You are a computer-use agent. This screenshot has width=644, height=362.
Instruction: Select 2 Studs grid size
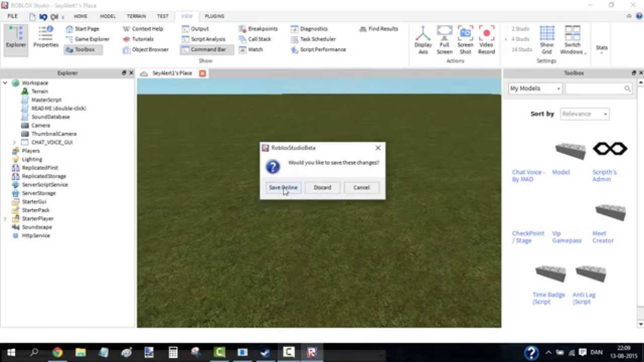tap(520, 29)
